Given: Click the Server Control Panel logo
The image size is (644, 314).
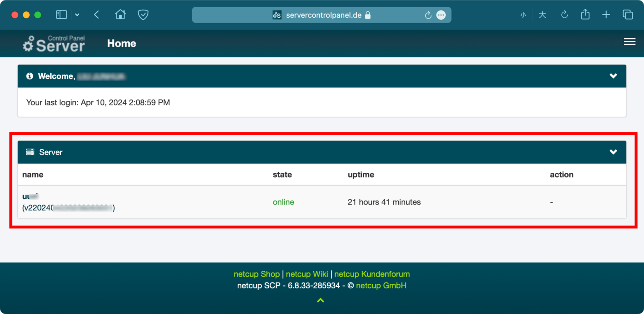Looking at the screenshot, I should (x=54, y=44).
